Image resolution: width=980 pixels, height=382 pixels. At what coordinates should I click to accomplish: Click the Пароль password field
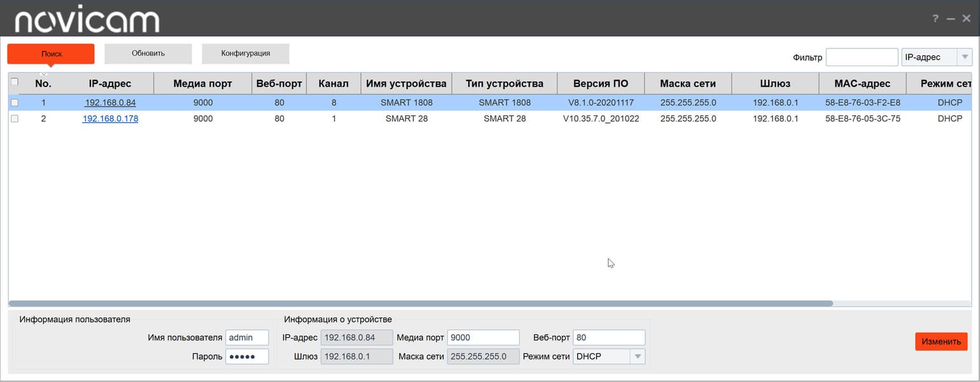pyautogui.click(x=247, y=357)
